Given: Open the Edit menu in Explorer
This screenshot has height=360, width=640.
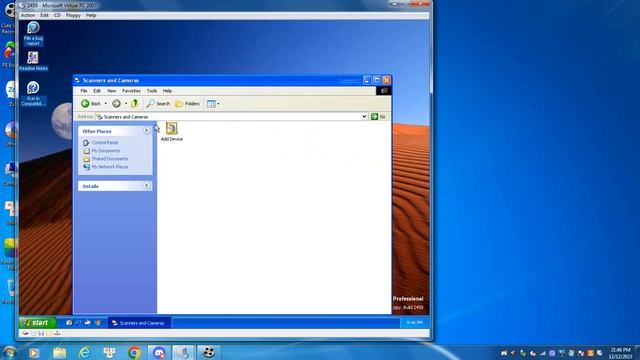Looking at the screenshot, I should [x=97, y=91].
